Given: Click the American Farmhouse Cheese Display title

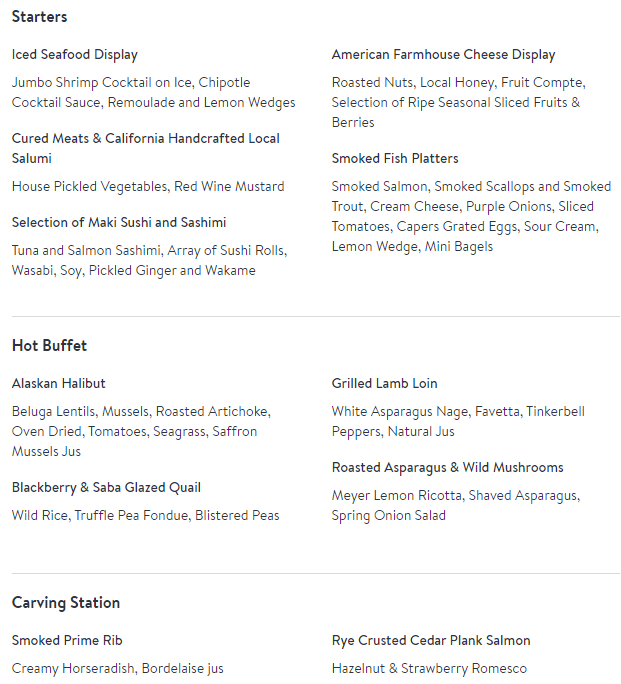Looking at the screenshot, I should 443,55.
